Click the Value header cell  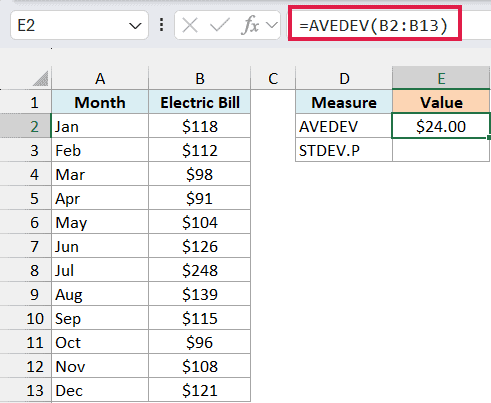coord(441,102)
